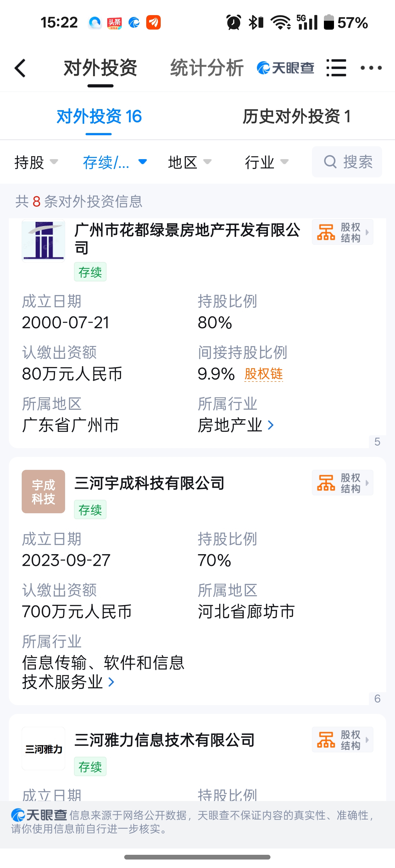Tap the 搜索 search field

tap(347, 162)
